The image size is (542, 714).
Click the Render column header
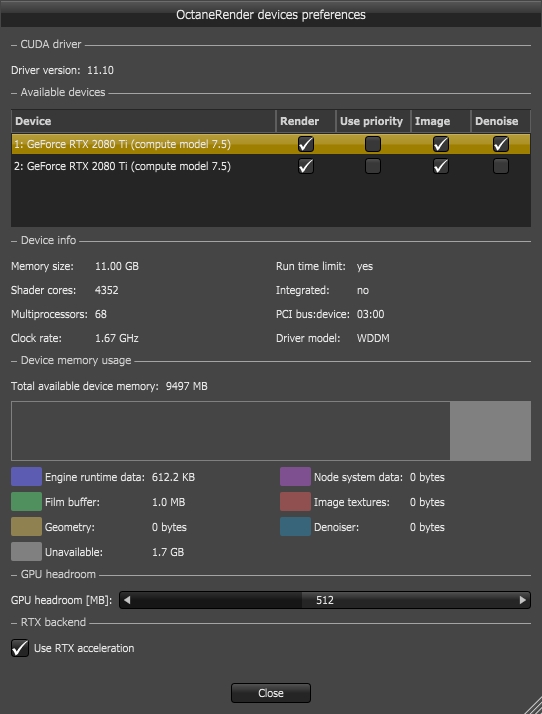click(306, 121)
